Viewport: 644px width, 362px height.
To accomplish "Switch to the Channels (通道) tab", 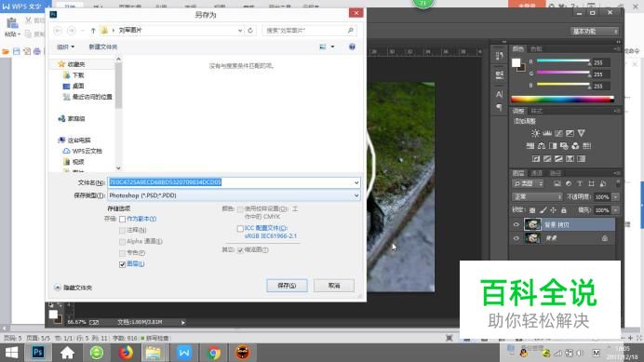I will pos(537,173).
